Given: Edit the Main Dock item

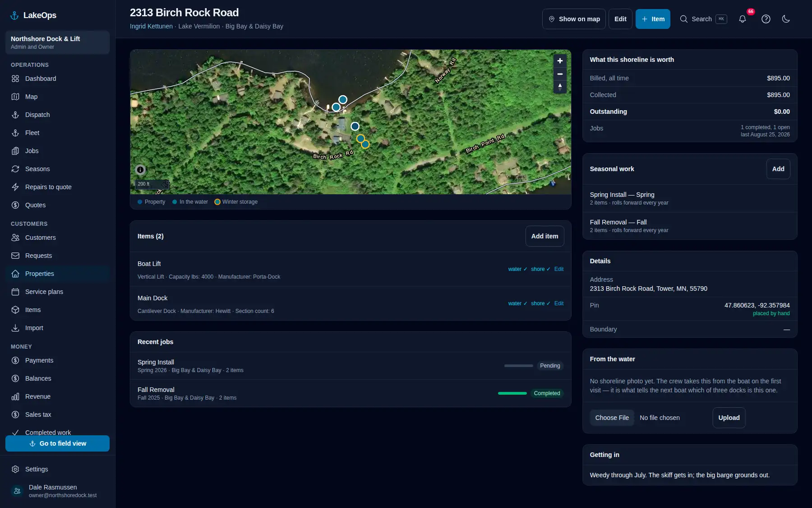Looking at the screenshot, I should [559, 303].
